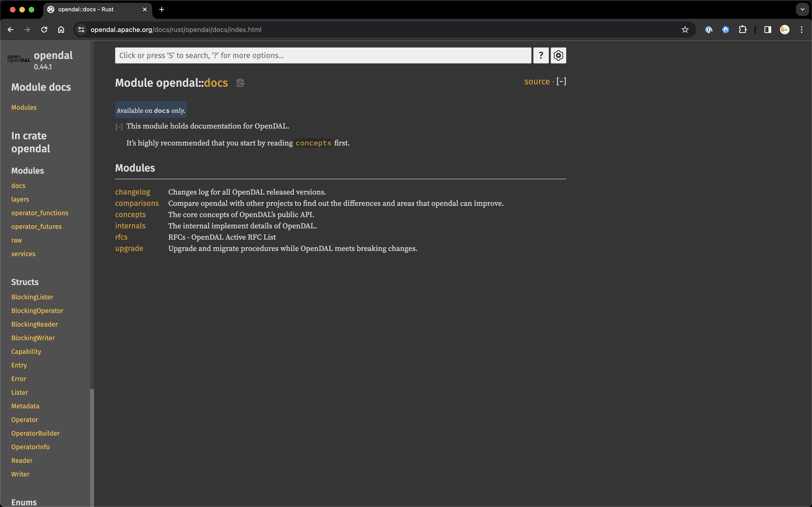Open the inline concepts code link
The image size is (812, 507).
[313, 143]
